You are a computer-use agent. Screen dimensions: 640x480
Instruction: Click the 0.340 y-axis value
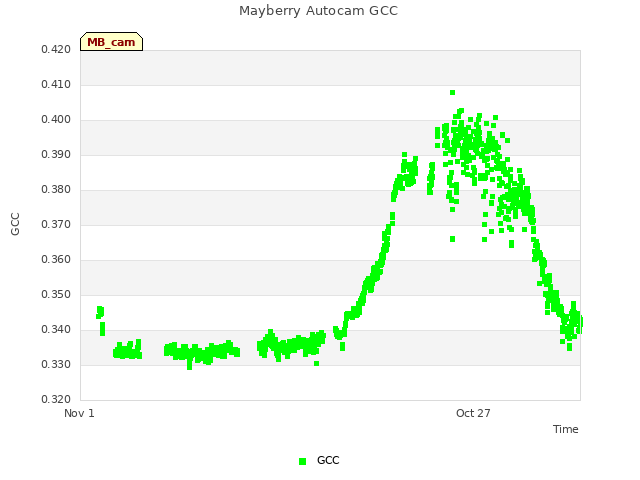[56, 329]
